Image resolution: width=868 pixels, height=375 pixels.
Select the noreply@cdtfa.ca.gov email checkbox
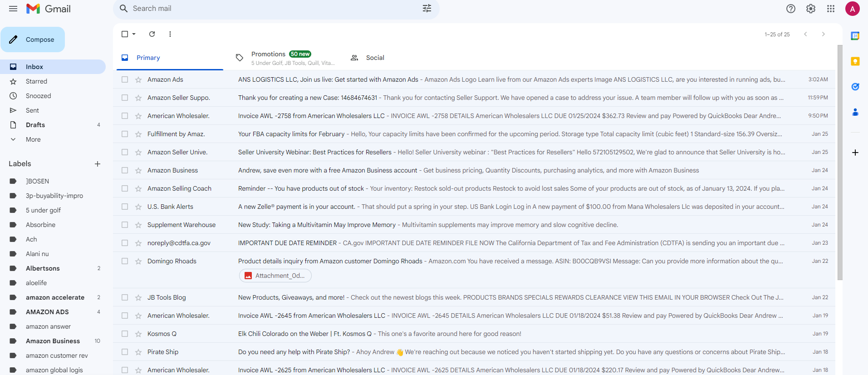(x=125, y=243)
